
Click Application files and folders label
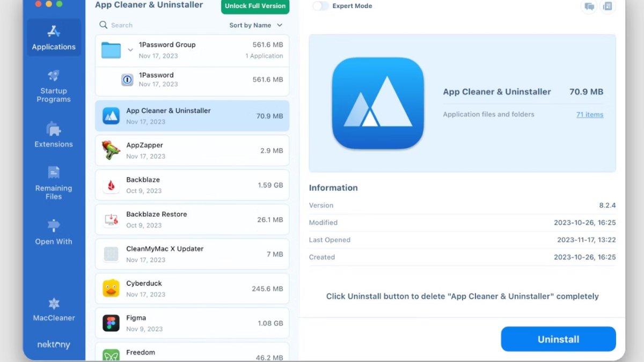[488, 114]
